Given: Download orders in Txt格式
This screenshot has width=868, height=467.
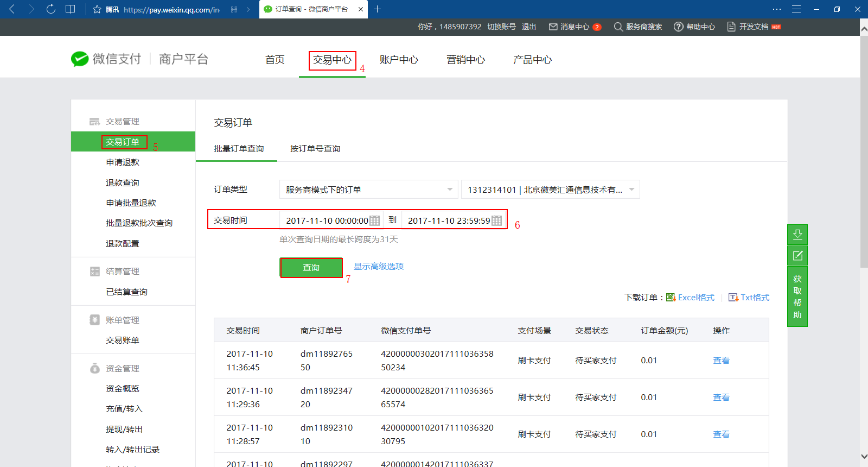Looking at the screenshot, I should click(x=755, y=298).
